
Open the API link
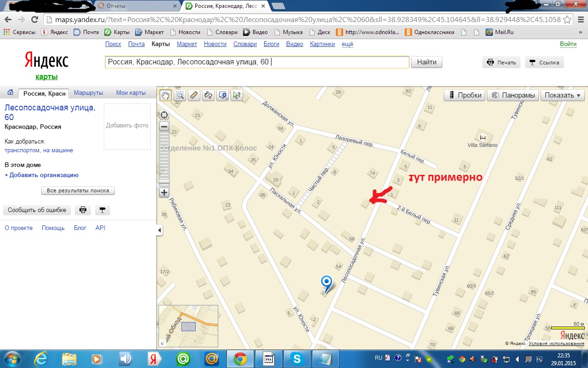click(101, 228)
